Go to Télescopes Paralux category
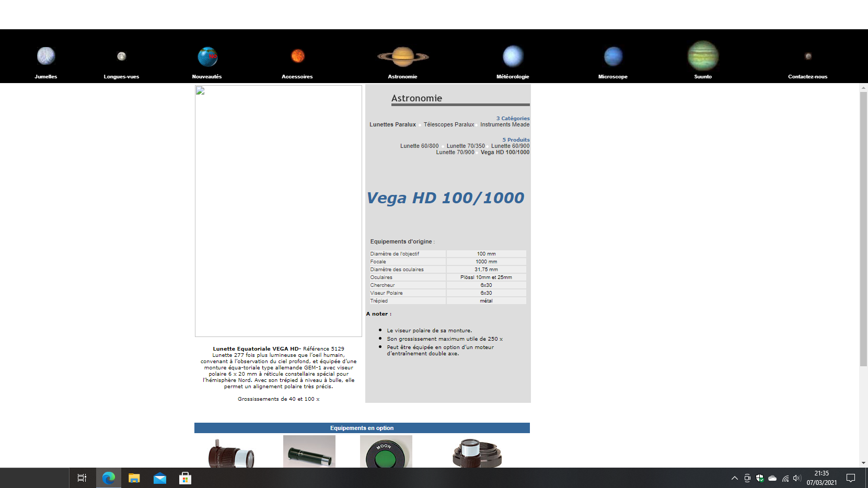 tap(449, 124)
